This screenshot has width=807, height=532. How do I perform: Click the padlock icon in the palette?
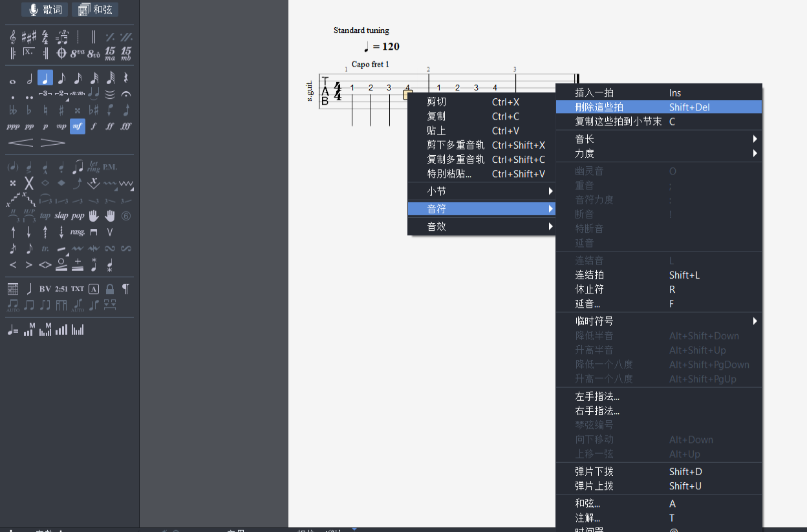pos(110,288)
